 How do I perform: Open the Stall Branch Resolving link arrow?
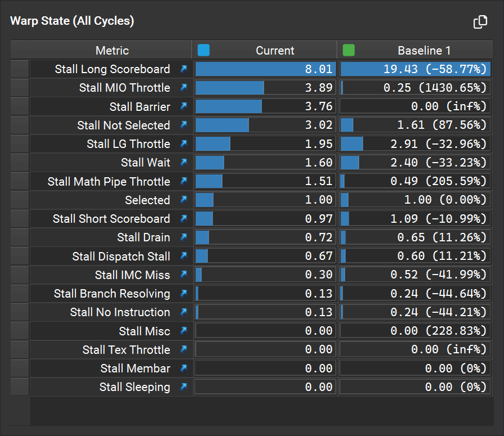tap(183, 293)
